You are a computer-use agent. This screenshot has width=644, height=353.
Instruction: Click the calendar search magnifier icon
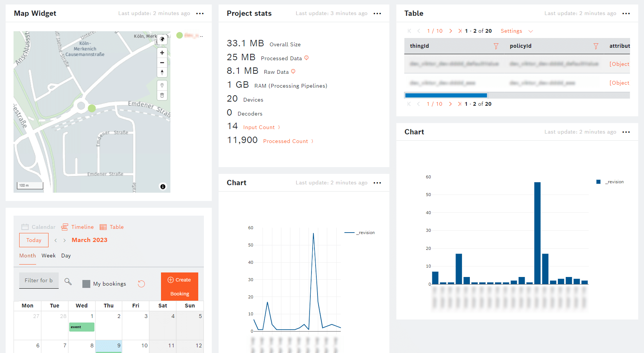tap(68, 281)
